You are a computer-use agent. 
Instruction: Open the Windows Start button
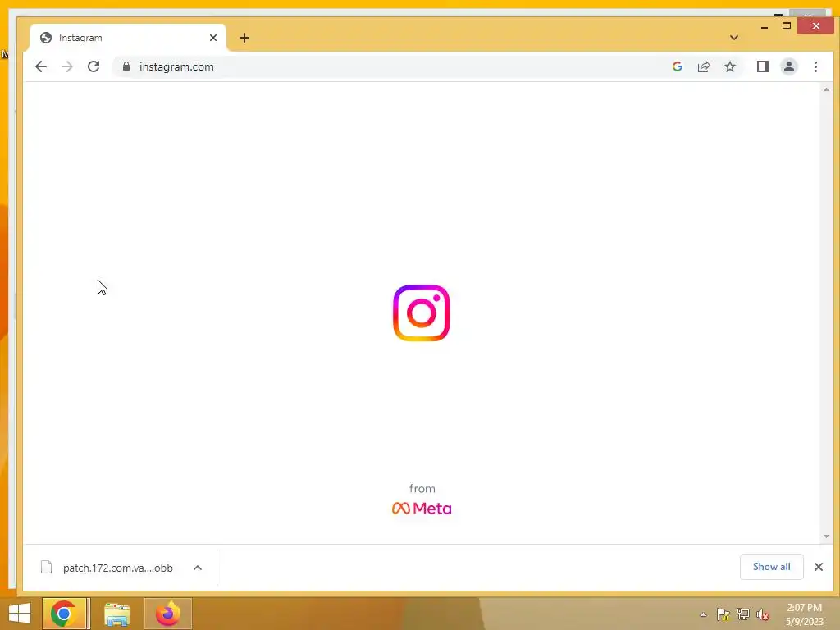click(x=20, y=614)
